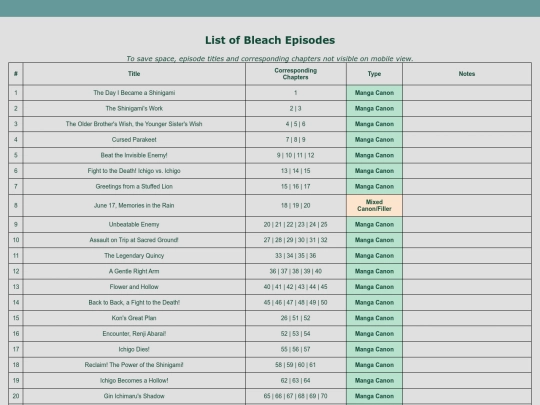
Task: Select 'June 17, Memories in the Rain'
Action: click(134, 206)
